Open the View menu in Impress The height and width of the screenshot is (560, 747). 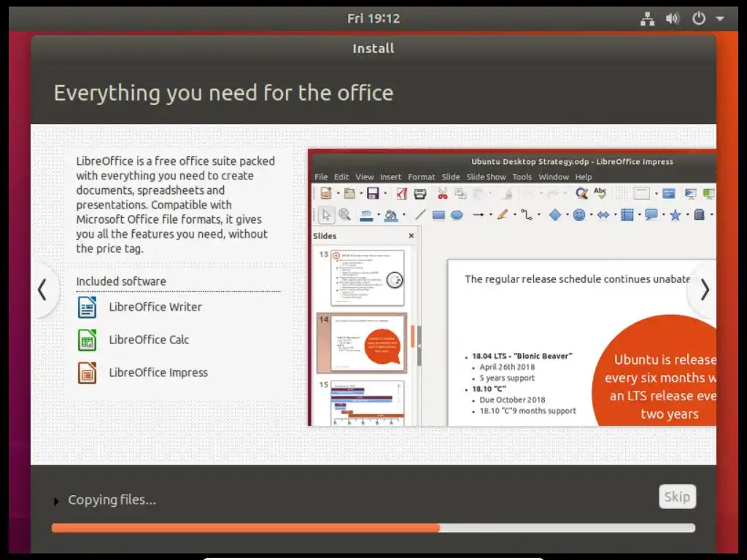coord(365,177)
